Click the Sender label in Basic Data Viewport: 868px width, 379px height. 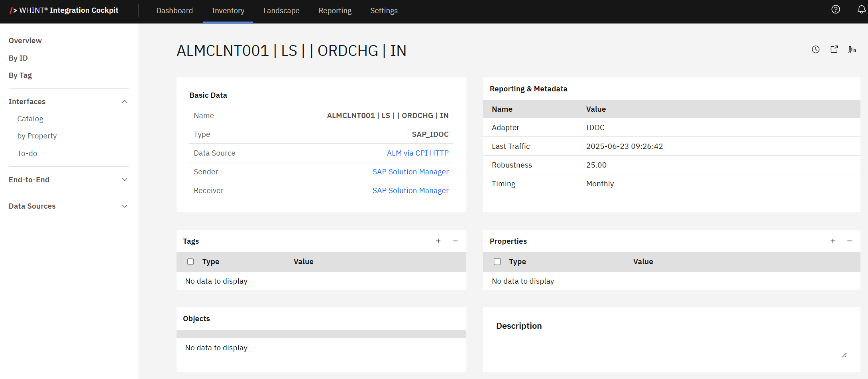click(206, 172)
